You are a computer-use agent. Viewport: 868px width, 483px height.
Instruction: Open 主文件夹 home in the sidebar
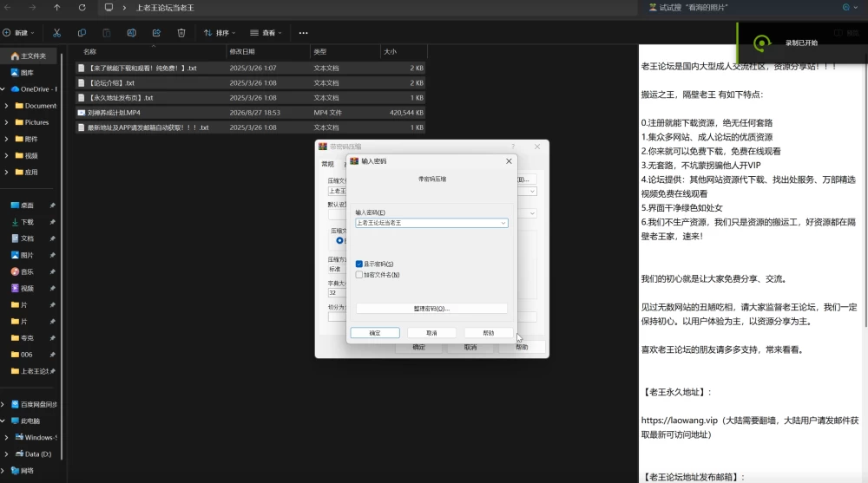pos(29,55)
